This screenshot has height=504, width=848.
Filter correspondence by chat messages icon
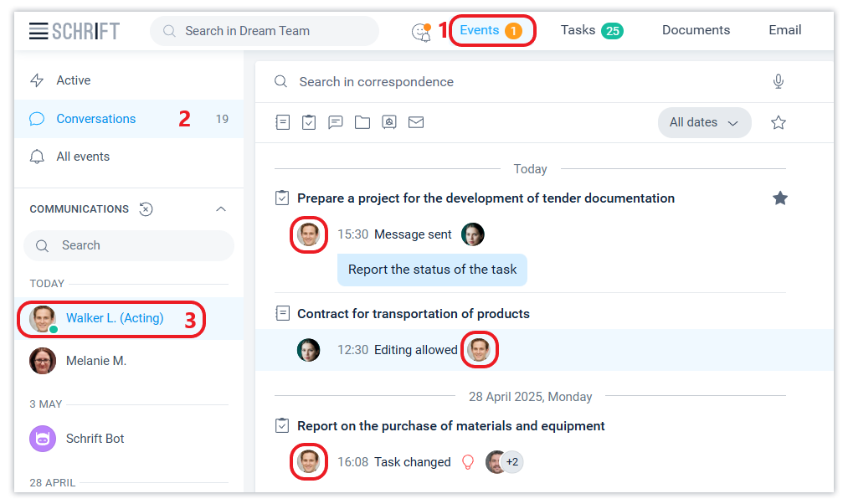[x=336, y=122]
